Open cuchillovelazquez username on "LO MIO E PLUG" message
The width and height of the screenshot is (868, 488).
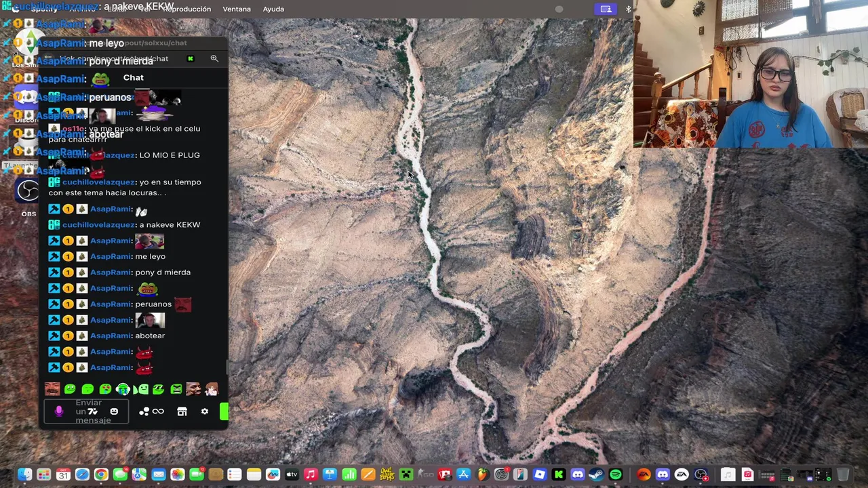coord(98,155)
